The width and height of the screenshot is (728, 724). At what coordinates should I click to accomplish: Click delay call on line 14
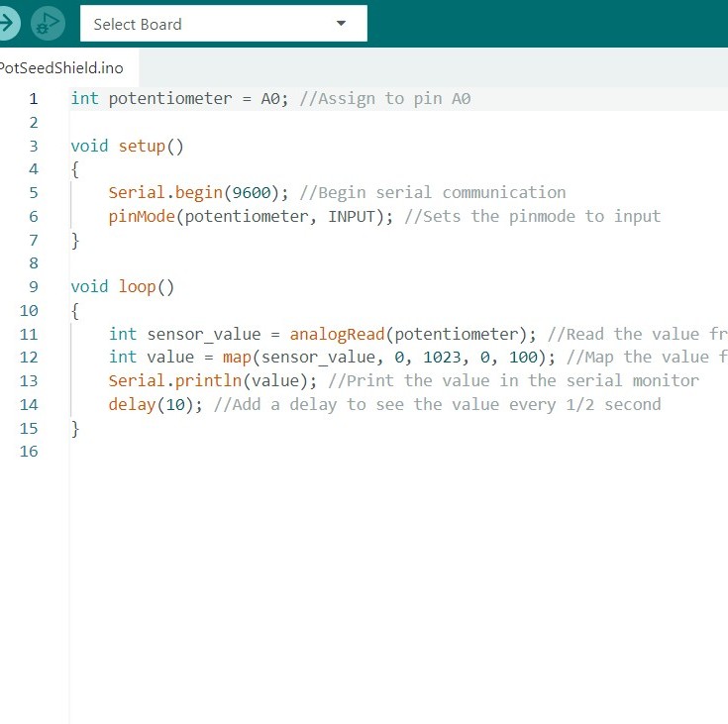click(x=132, y=405)
